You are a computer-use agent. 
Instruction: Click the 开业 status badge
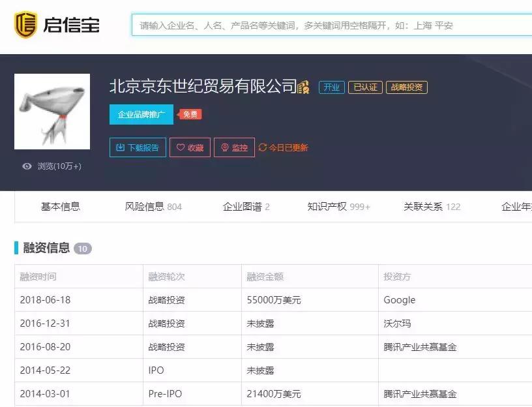(x=331, y=87)
